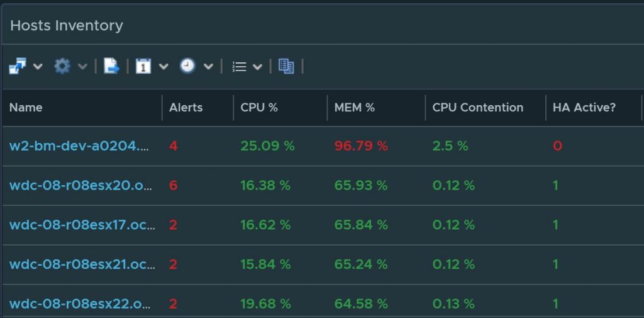Sort table by MEM % column
This screenshot has height=318, width=644.
coord(354,108)
